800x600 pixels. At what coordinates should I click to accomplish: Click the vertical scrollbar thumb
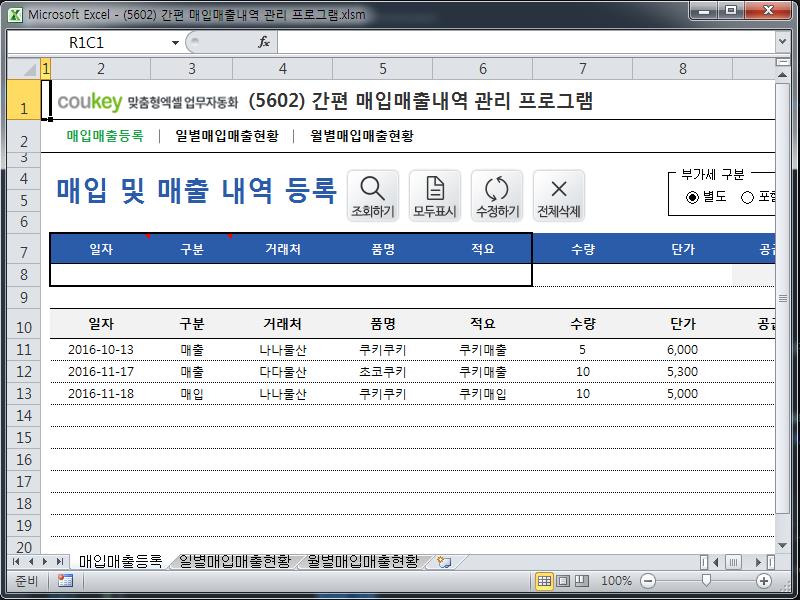coord(782,298)
